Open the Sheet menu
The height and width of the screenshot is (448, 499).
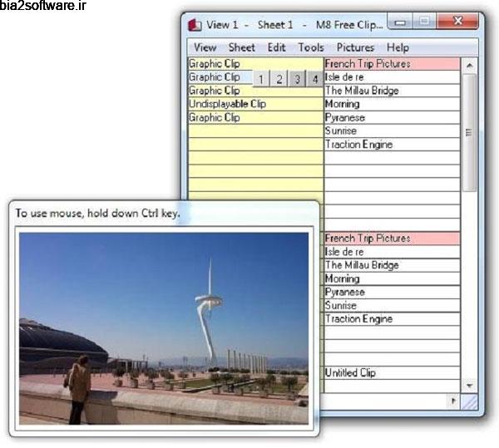point(242,47)
